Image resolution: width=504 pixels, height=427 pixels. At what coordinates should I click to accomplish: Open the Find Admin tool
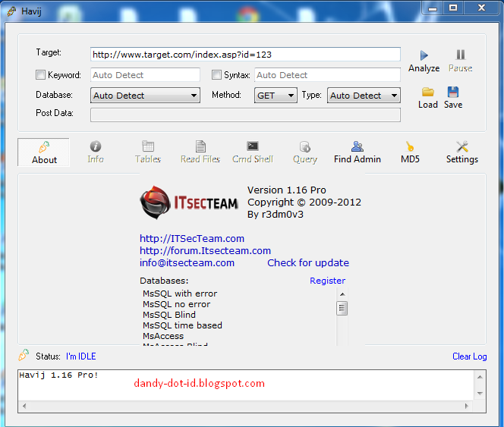[357, 152]
